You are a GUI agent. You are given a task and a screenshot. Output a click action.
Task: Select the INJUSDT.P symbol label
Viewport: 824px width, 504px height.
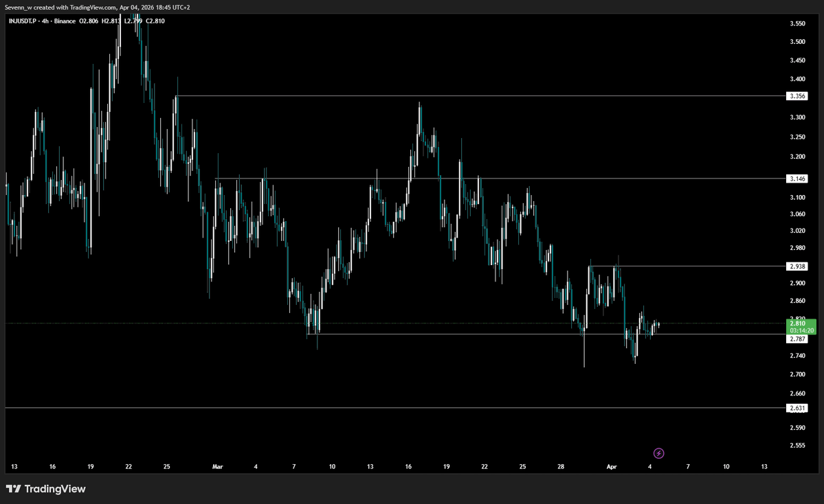tap(23, 21)
